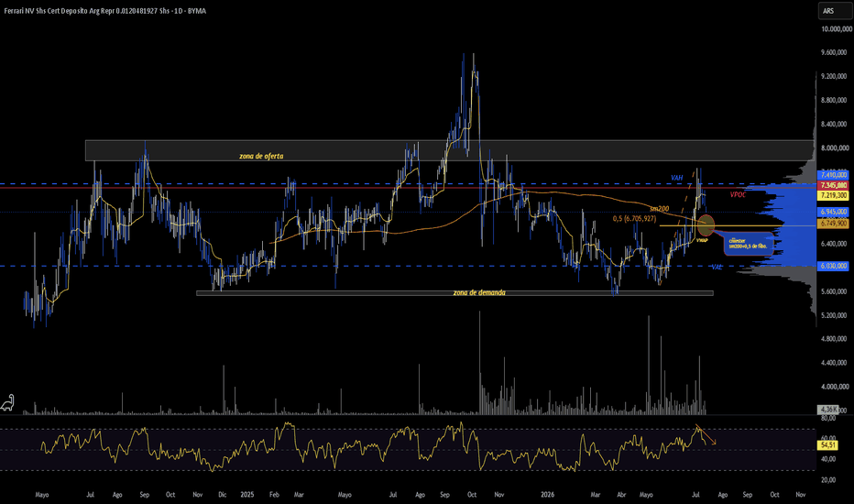
Task: Click the Dic label on time axis
Action: 223,495
